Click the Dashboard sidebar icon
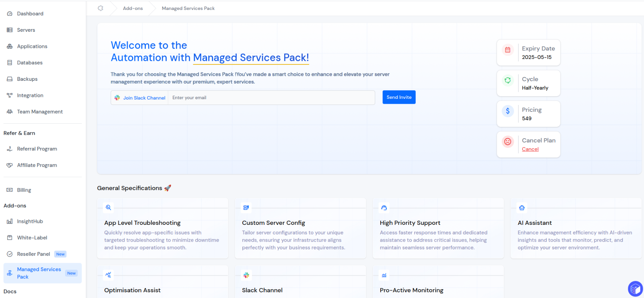The height and width of the screenshot is (298, 644). tap(10, 14)
